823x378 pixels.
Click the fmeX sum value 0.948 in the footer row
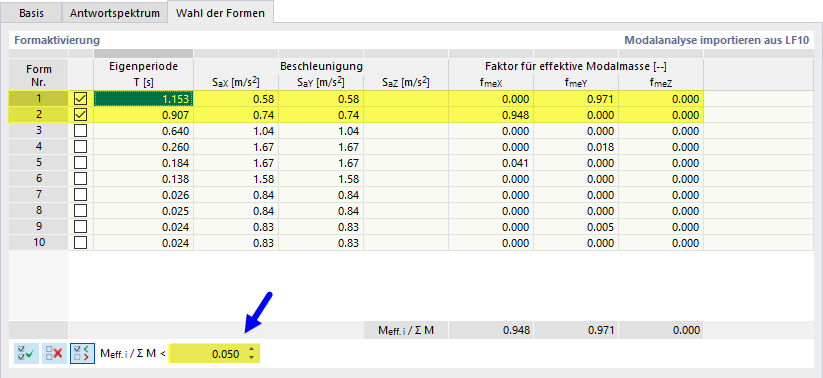click(491, 330)
